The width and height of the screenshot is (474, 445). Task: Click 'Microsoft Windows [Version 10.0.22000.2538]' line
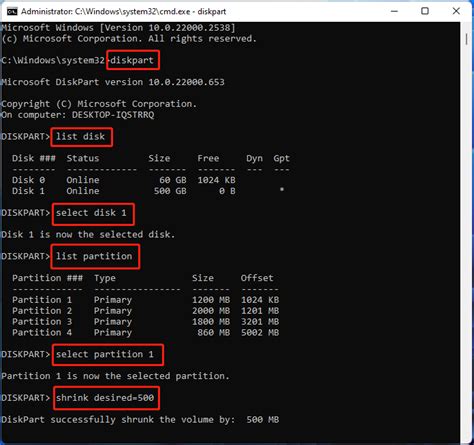[x=118, y=28]
